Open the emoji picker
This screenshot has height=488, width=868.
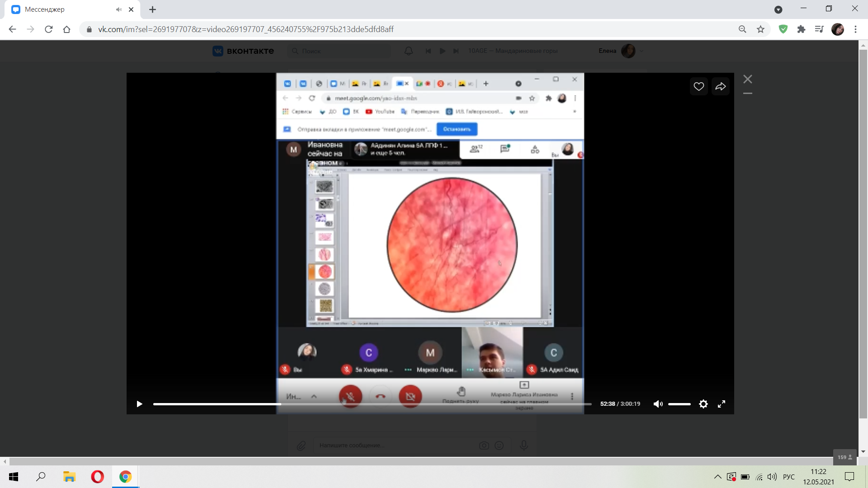click(499, 446)
